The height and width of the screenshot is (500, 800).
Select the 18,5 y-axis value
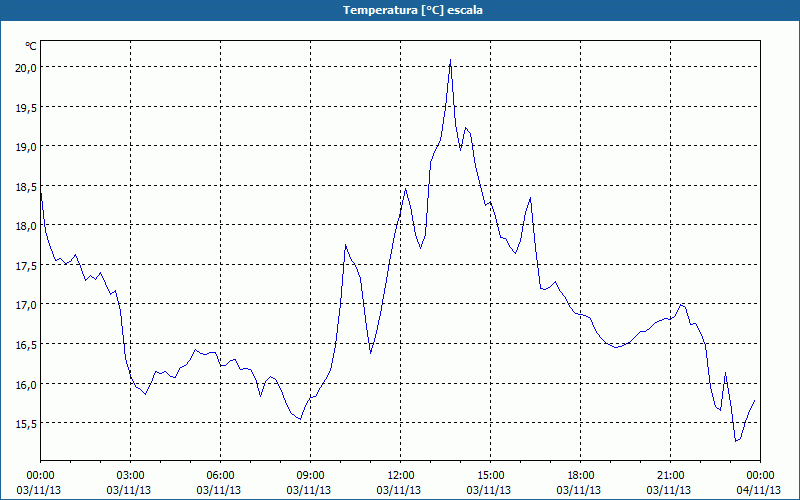tap(24, 186)
